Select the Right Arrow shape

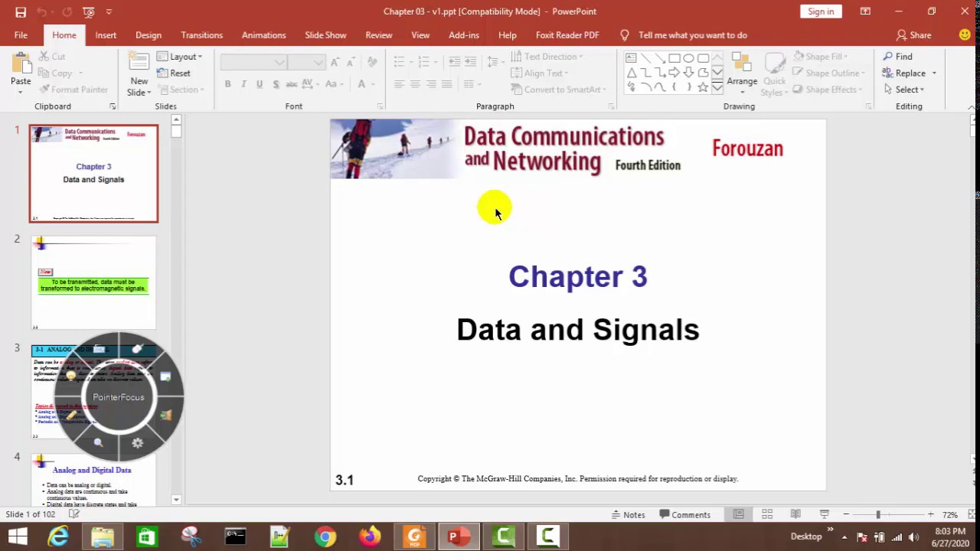pyautogui.click(x=675, y=73)
